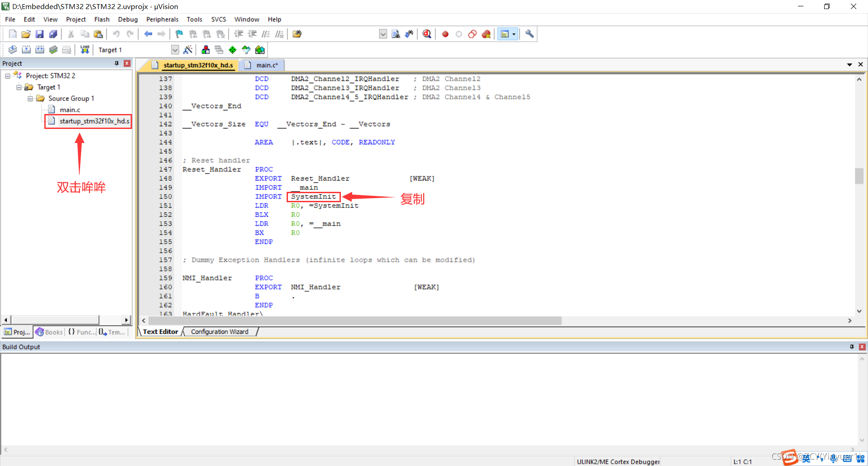Click the editor scroll-down arrow
Viewport: 868px width, 466px height.
[x=859, y=311]
